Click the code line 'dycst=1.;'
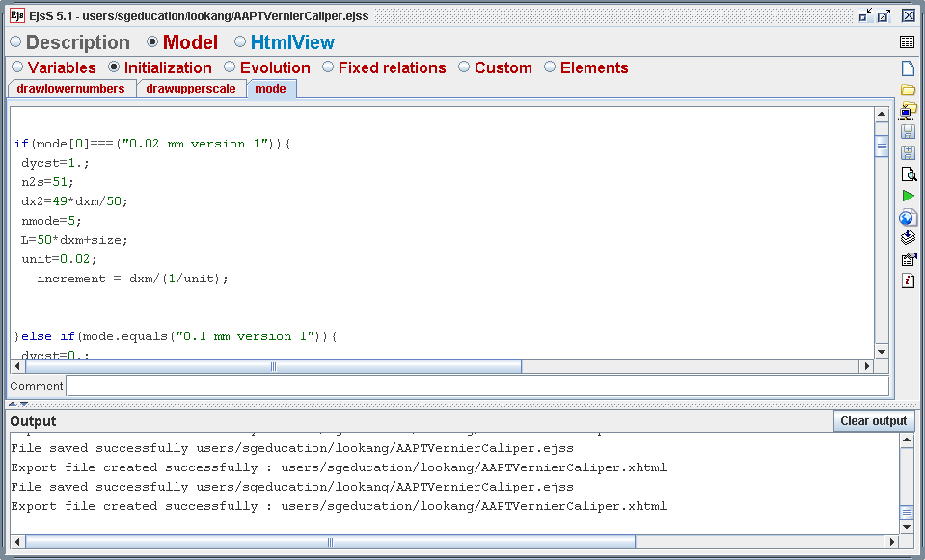This screenshot has height=560, width=925. click(x=55, y=163)
